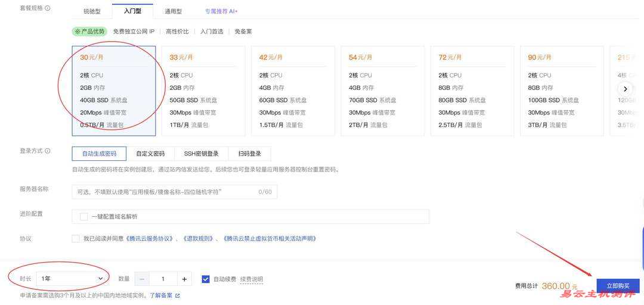Click the info icon beside 登录方式
Image resolution: width=644 pixels, height=305 pixels.
click(48, 151)
